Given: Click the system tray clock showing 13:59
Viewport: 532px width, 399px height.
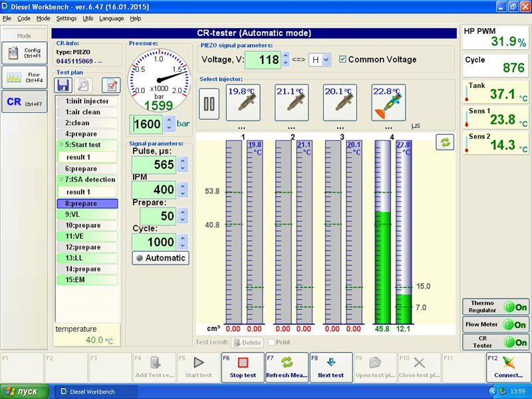Looking at the screenshot, I should point(518,392).
